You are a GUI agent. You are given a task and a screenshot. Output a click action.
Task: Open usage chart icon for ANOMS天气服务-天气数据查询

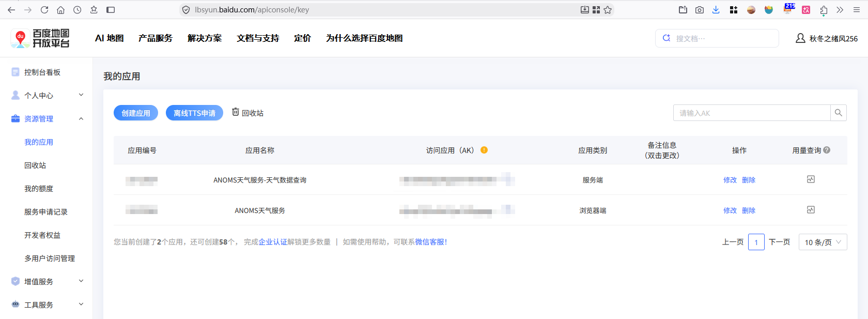811,179
